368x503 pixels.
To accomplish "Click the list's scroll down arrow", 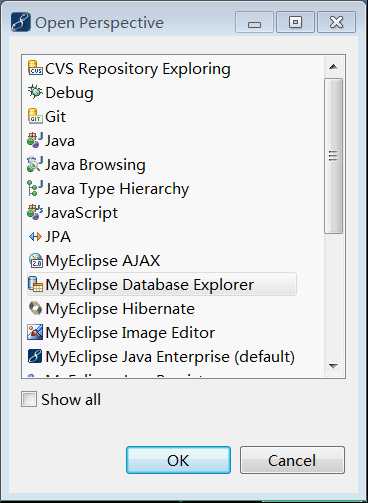I will (x=333, y=366).
